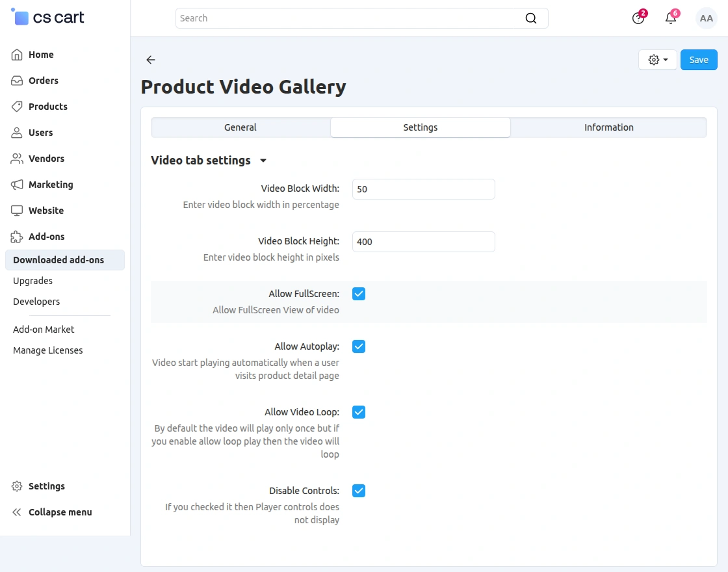Screen dimensions: 728x572
Task: Click the Users person icon
Action: [17, 133]
